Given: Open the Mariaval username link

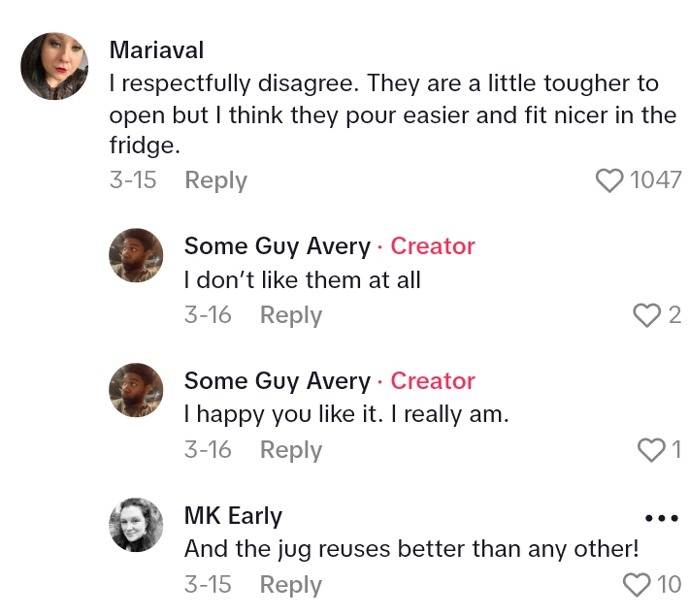Looking at the screenshot, I should click(x=156, y=49).
